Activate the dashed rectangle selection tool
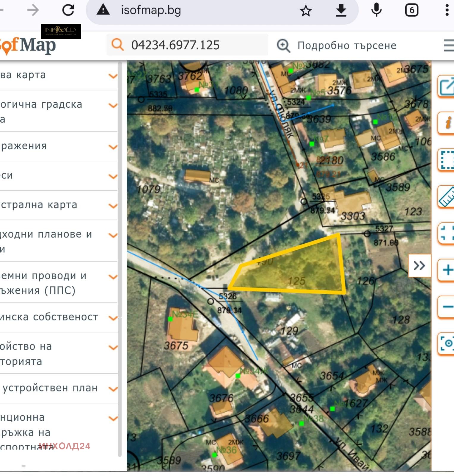This screenshot has height=476, width=454. pyautogui.click(x=447, y=160)
